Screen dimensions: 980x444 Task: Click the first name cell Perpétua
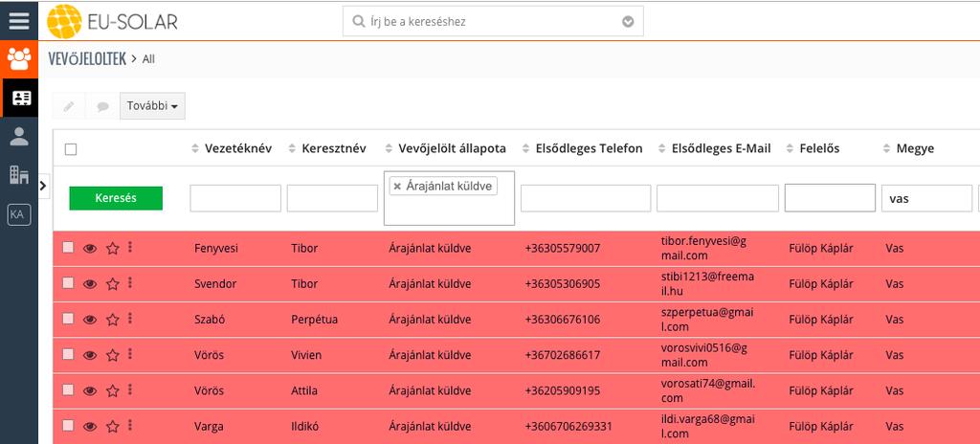(314, 320)
